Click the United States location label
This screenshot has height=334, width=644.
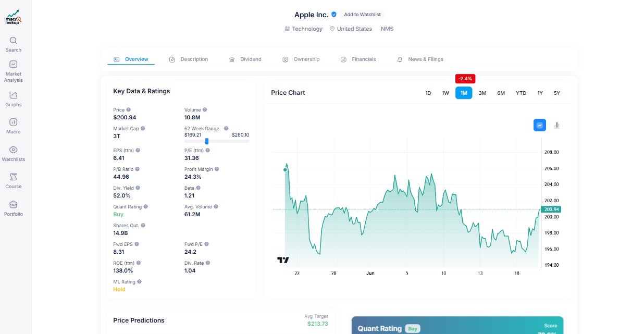(x=351, y=29)
